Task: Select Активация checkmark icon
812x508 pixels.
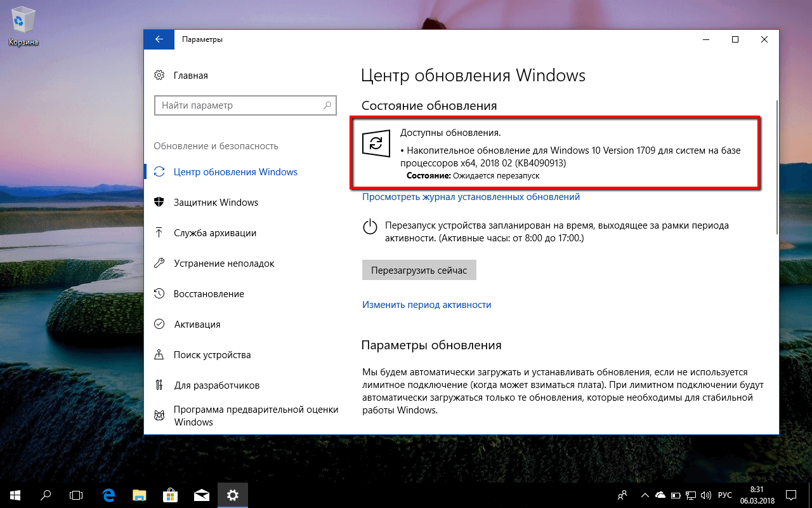Action: coord(159,324)
